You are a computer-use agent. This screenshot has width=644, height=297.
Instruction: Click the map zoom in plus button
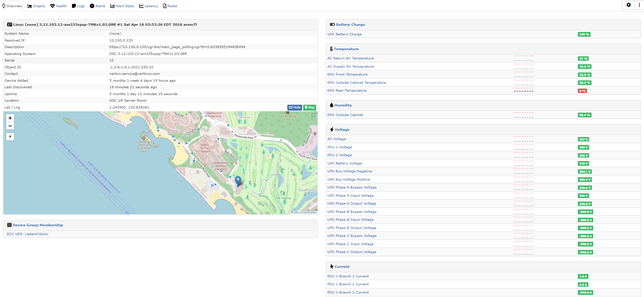point(10,118)
